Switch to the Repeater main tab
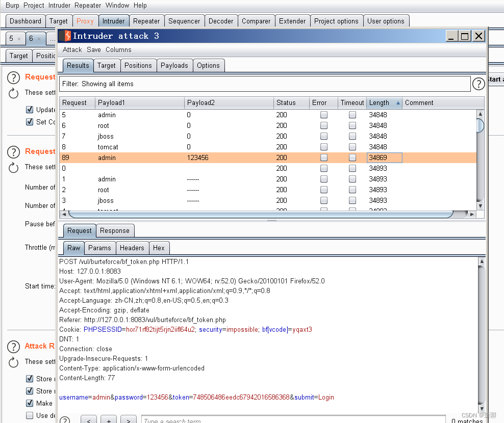504x423 pixels. tap(146, 21)
